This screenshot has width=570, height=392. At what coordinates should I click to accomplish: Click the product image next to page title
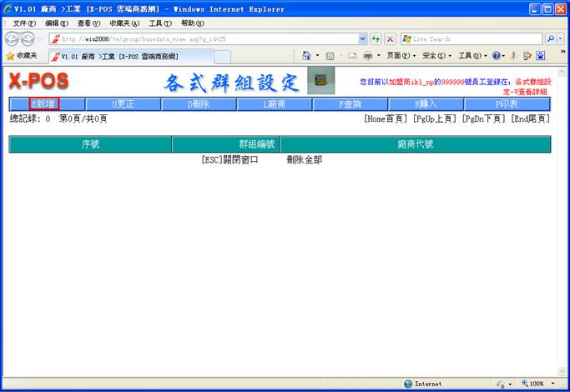coord(321,81)
